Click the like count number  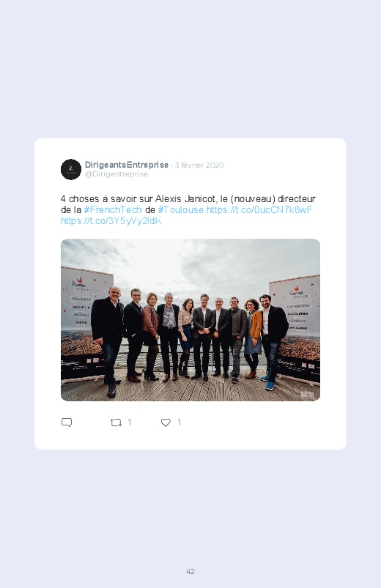(180, 423)
